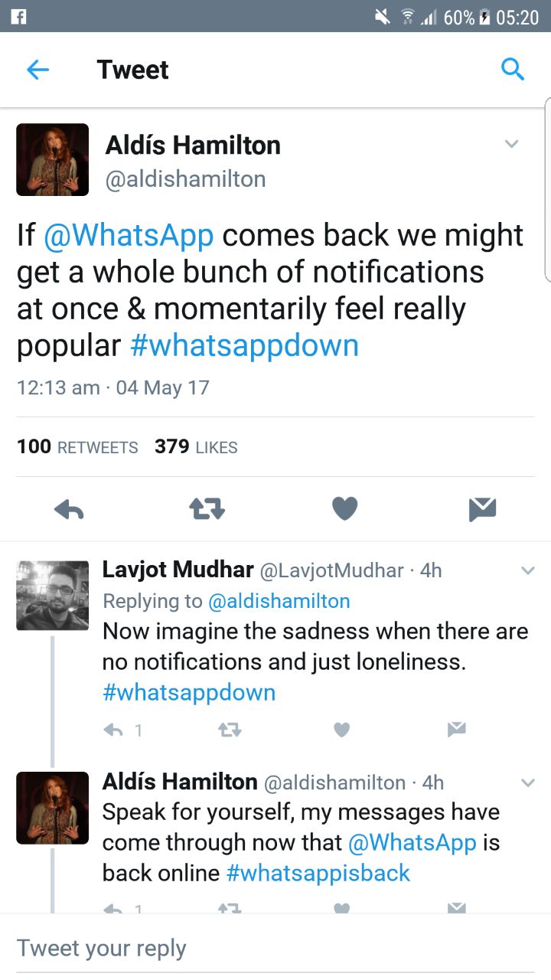Image resolution: width=551 pixels, height=980 pixels.
Task: Open the #whatsappdown hashtag in main tweet
Action: [244, 345]
